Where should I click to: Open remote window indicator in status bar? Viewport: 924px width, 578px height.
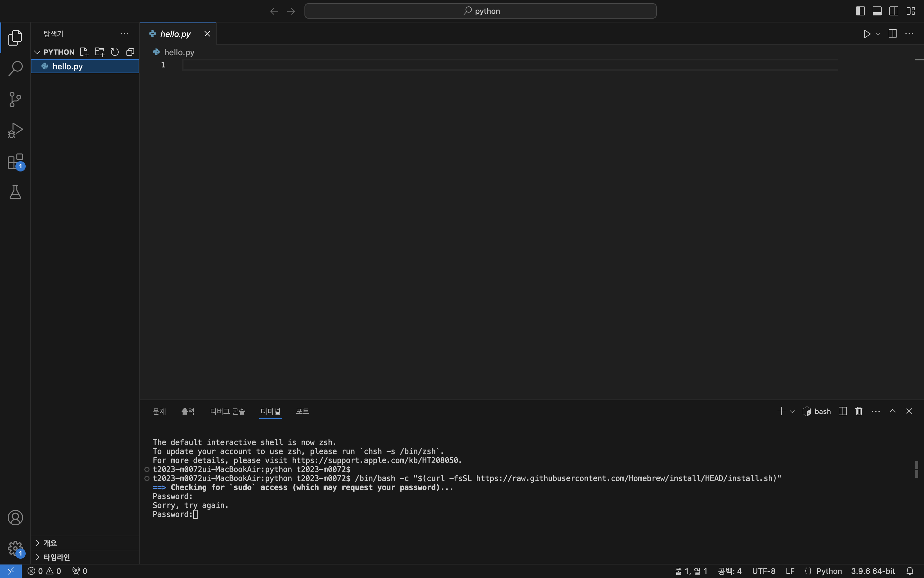point(11,571)
